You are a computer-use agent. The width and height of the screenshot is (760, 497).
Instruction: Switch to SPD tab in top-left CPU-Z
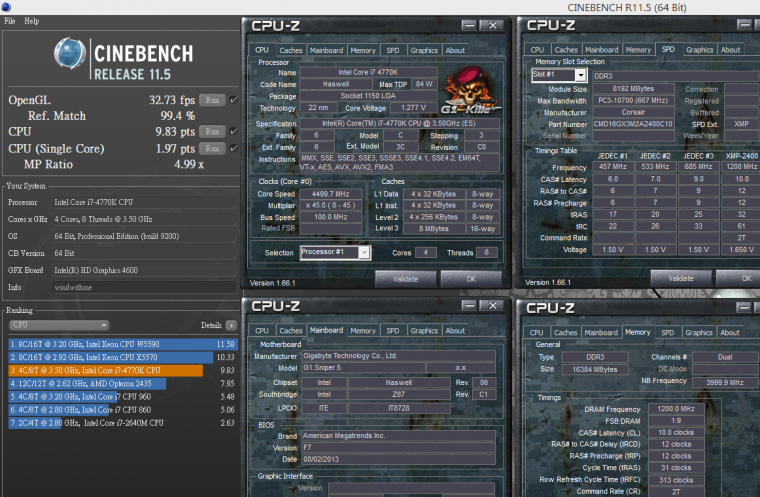pyautogui.click(x=393, y=50)
